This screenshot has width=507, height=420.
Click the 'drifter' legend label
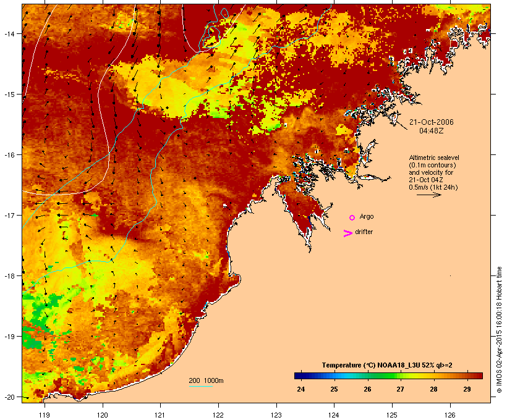point(364,232)
